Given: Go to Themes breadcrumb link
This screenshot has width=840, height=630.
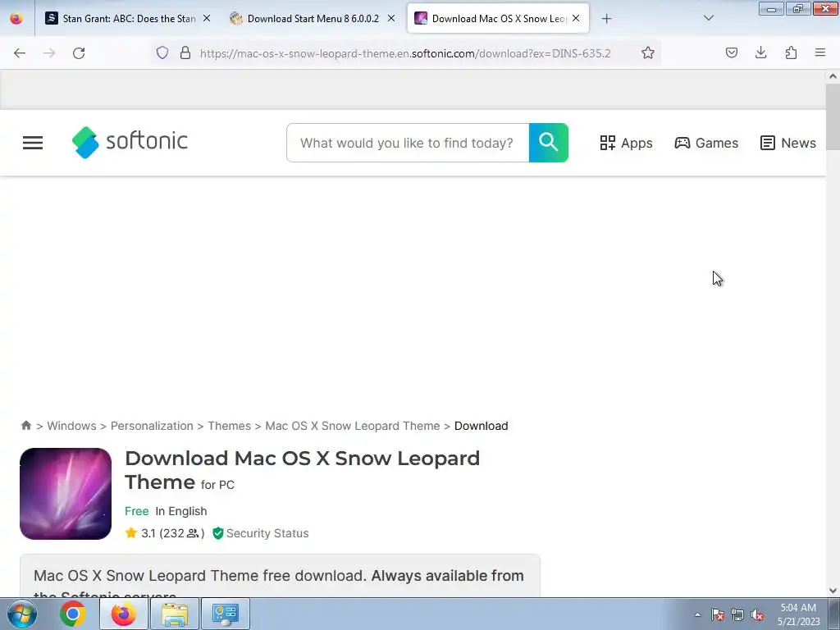Looking at the screenshot, I should point(230,426).
